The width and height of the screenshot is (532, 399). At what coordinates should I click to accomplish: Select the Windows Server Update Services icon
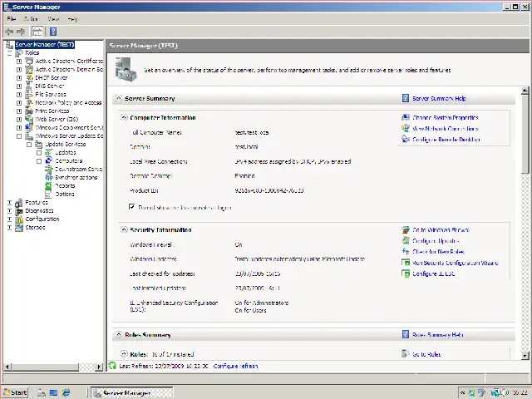click(x=29, y=136)
